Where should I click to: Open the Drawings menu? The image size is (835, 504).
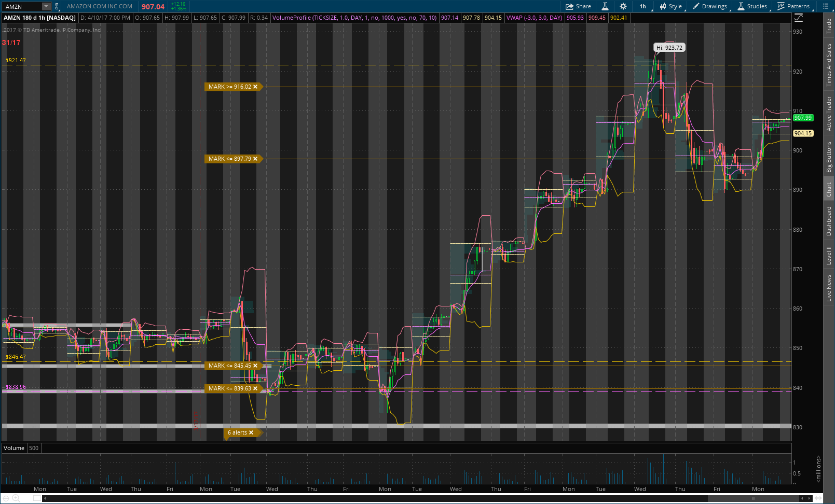click(710, 6)
